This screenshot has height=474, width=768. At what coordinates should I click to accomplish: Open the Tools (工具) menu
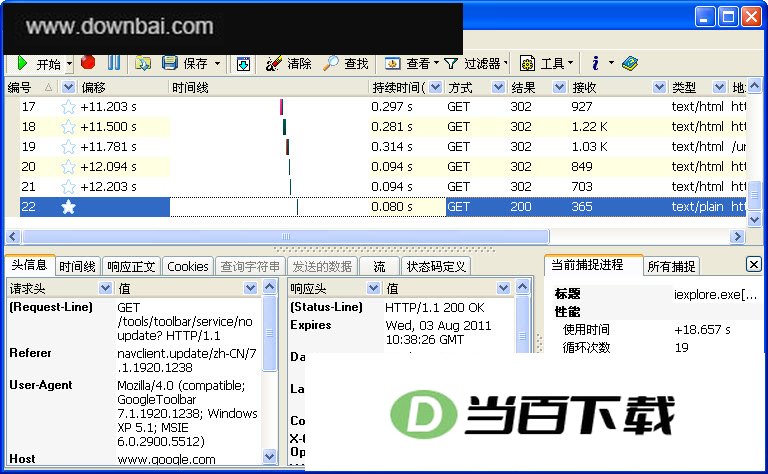546,63
